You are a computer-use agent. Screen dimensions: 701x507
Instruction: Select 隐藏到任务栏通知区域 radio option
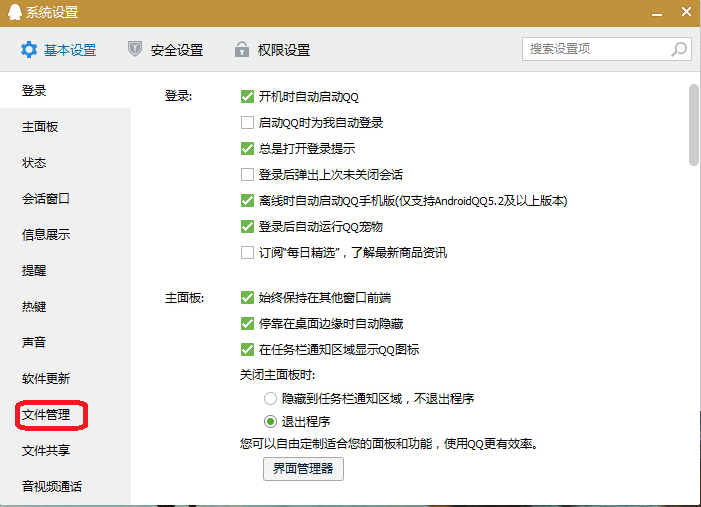click(x=270, y=398)
